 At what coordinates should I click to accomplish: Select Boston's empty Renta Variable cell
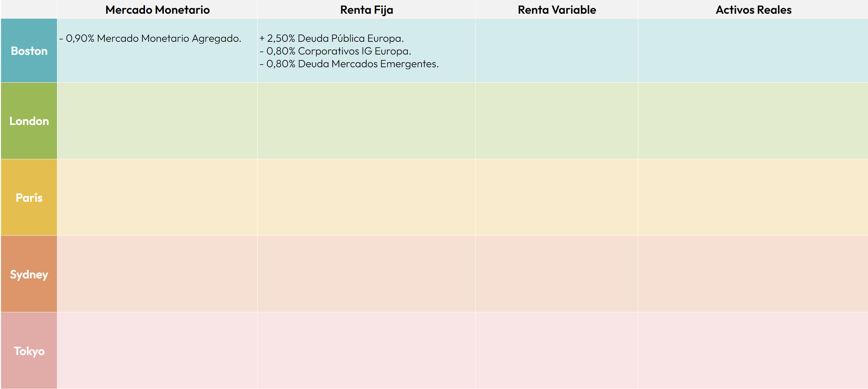[x=557, y=51]
